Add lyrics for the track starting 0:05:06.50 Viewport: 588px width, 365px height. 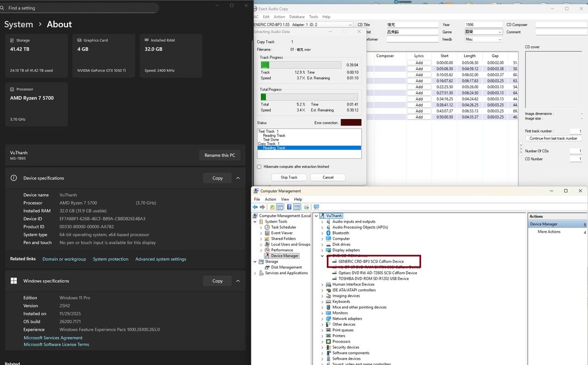click(419, 69)
